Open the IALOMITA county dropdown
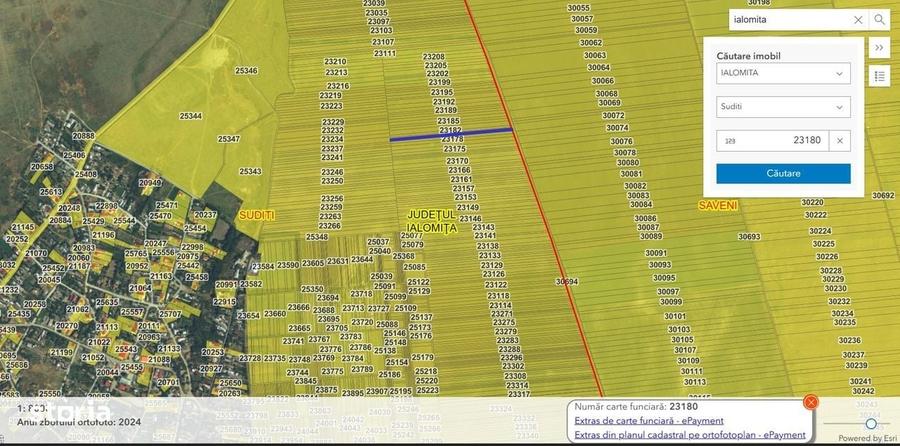900x446 pixels. pos(783,73)
